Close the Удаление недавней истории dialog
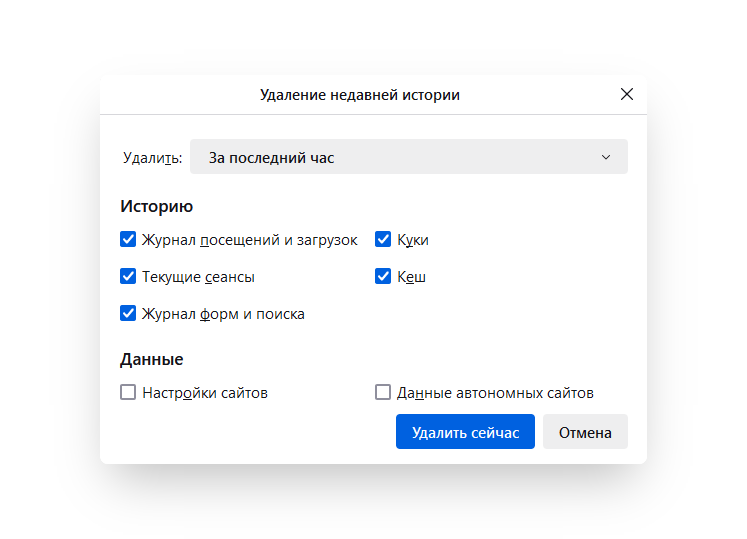This screenshot has height=539, width=747. (626, 94)
